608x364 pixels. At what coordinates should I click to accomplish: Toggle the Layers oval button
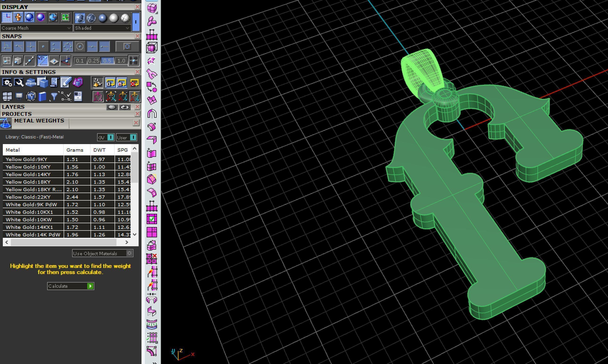click(112, 107)
